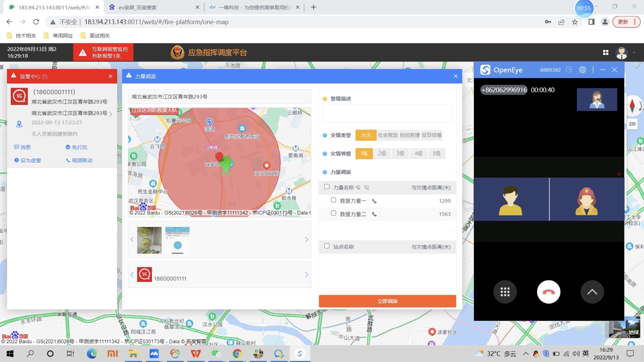644x362 pixels.
Task: Click the first photo thumbnail in the carousel
Action: (149, 239)
